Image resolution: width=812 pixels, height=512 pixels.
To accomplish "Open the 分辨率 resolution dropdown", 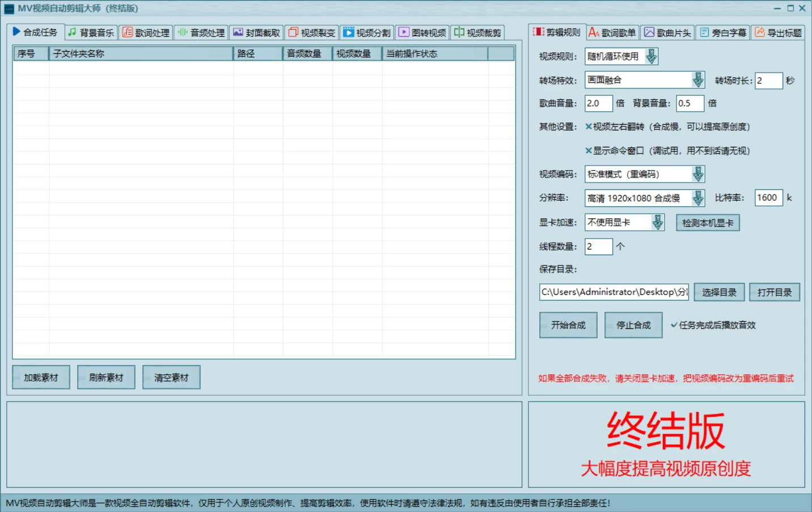I will [x=697, y=198].
